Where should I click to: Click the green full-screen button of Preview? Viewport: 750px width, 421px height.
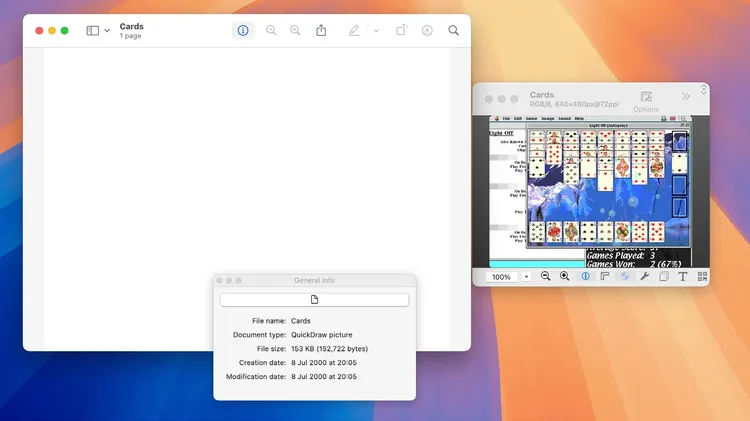tap(65, 31)
